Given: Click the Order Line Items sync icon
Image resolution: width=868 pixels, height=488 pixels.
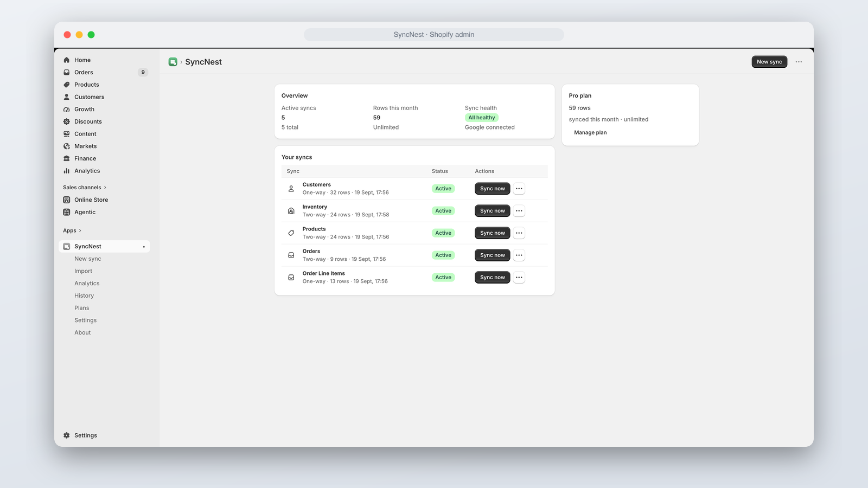Looking at the screenshot, I should coord(291,277).
